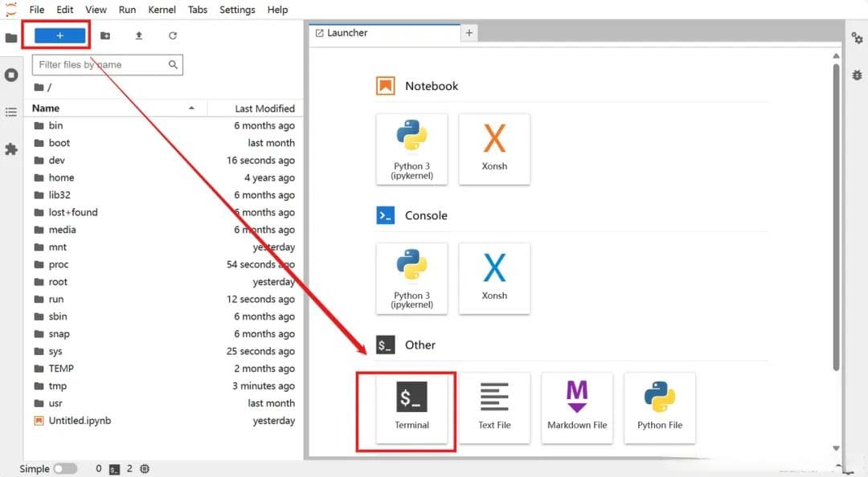Launch Python 3 ipykernel console

click(411, 279)
